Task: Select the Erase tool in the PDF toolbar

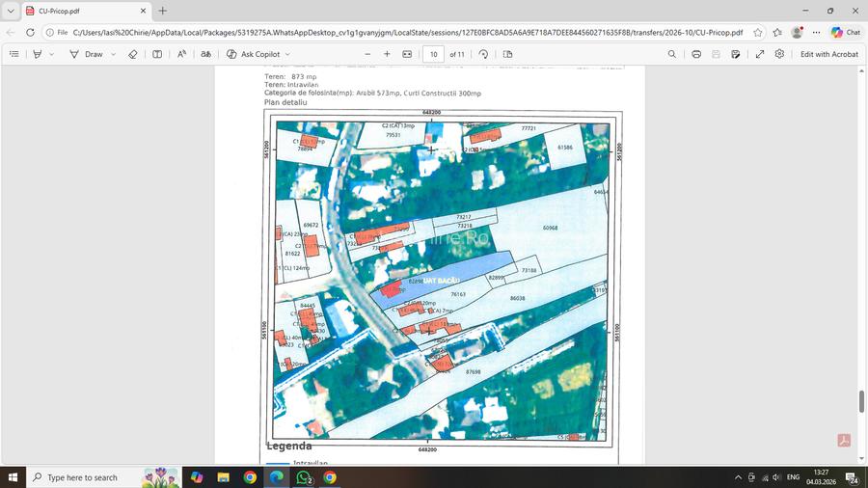Action: [133, 54]
